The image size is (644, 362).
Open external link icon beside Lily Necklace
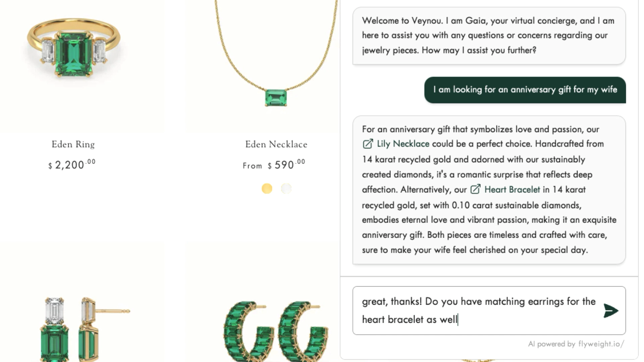point(368,144)
